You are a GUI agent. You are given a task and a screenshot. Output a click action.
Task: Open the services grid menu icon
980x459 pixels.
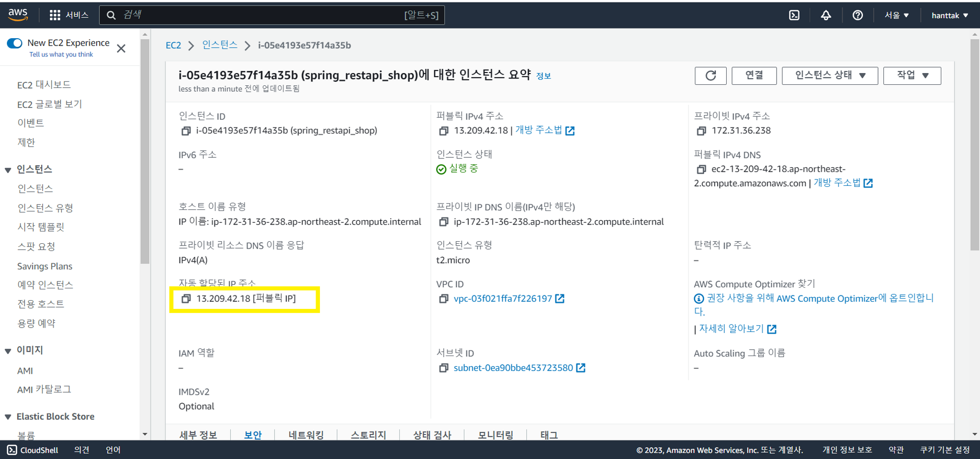pos(55,15)
